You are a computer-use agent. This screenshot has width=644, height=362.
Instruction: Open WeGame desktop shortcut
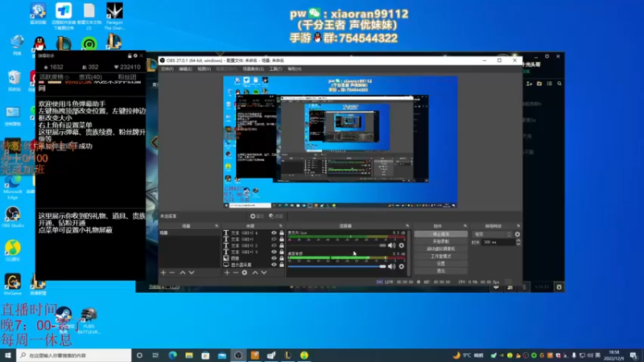(x=12, y=285)
